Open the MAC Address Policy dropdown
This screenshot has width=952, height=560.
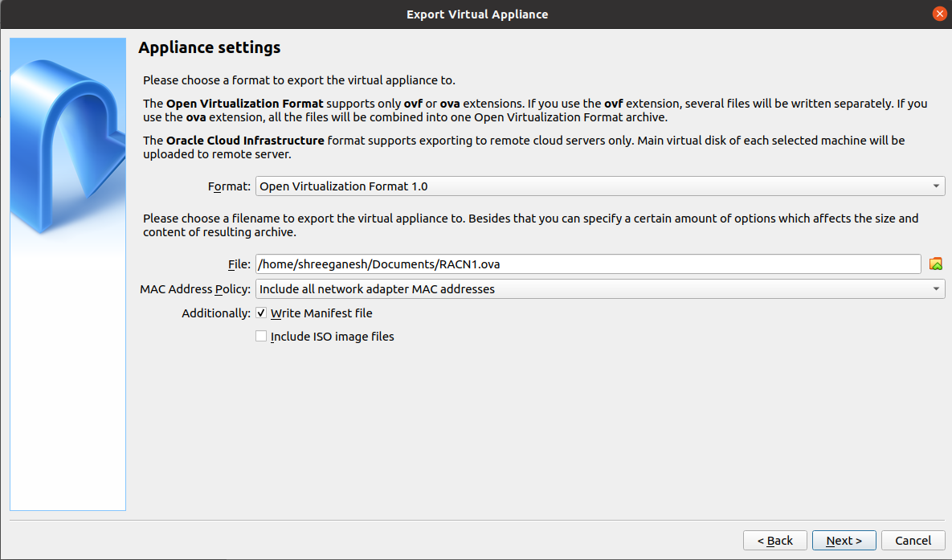coord(600,289)
